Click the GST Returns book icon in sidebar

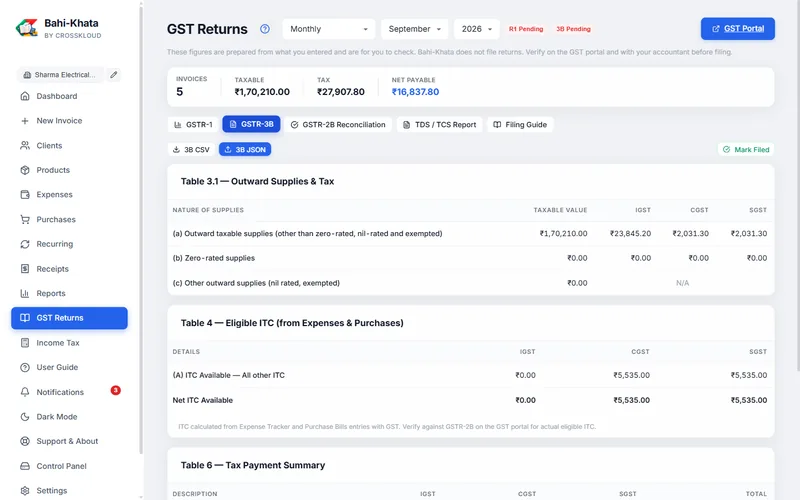pyautogui.click(x=24, y=318)
